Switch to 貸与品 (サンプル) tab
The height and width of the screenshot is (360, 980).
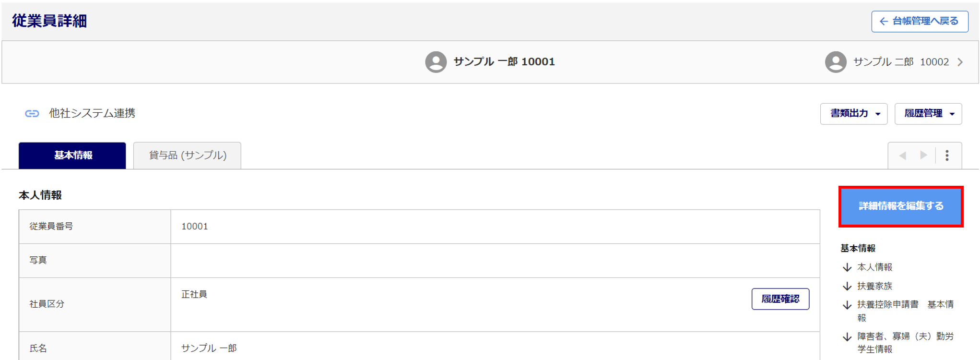187,156
